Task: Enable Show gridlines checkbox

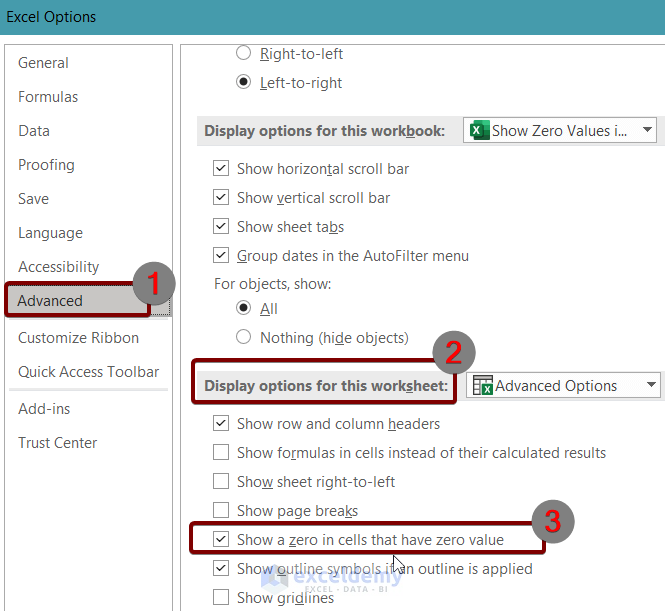Action: [x=221, y=597]
